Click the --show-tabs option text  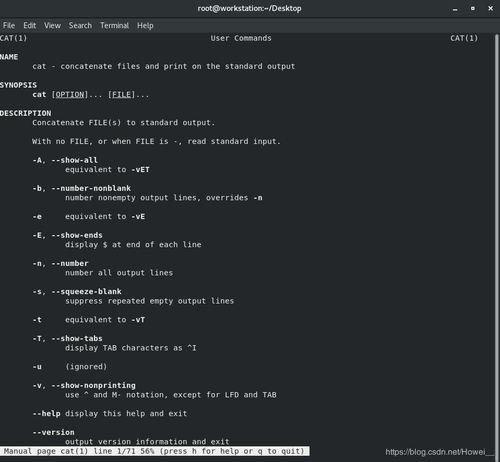click(x=77, y=338)
